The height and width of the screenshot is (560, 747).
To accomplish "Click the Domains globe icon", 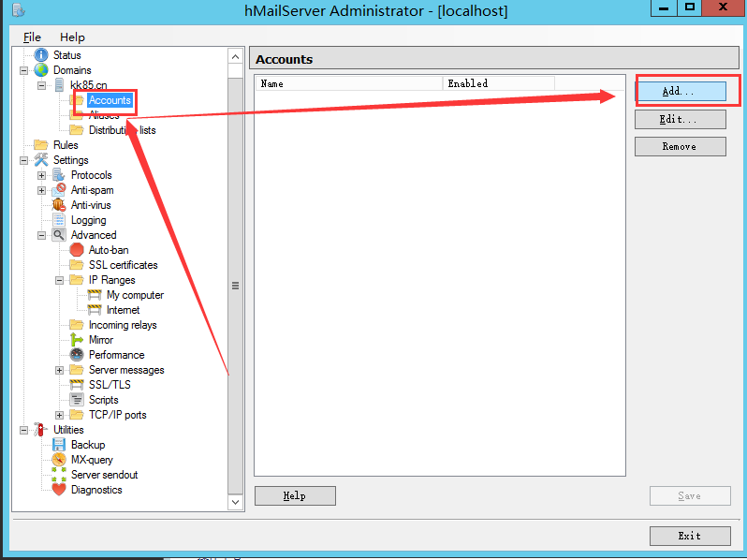I will pyautogui.click(x=41, y=70).
